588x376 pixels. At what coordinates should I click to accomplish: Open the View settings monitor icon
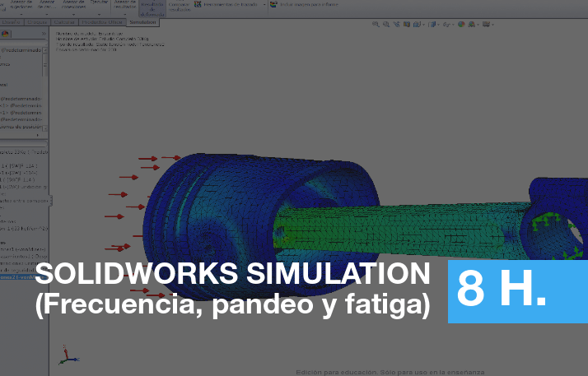click(x=487, y=25)
